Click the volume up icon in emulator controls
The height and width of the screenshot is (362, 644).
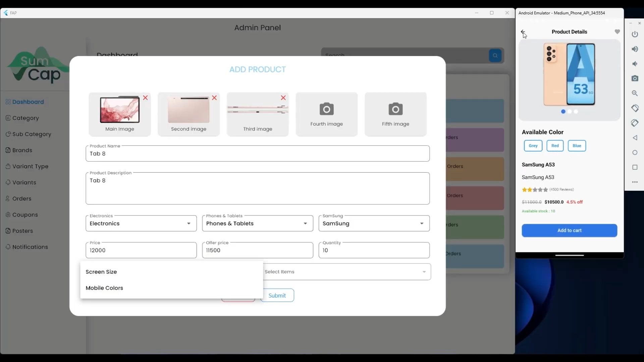(x=635, y=49)
